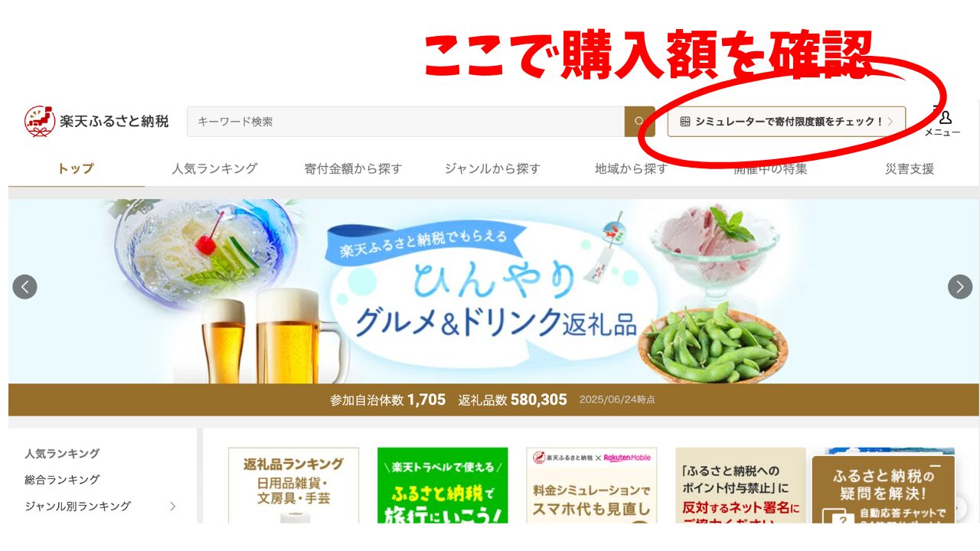Select the トップ tab

pyautogui.click(x=76, y=168)
